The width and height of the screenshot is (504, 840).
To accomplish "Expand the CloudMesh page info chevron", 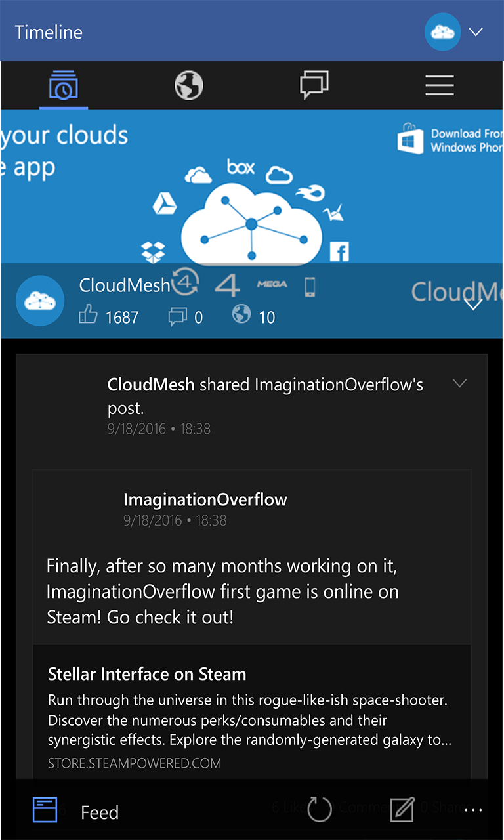I will [473, 304].
